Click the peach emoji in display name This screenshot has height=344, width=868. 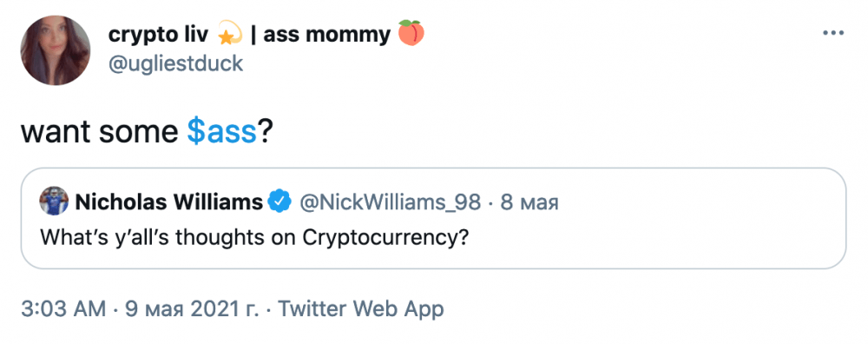point(411,35)
